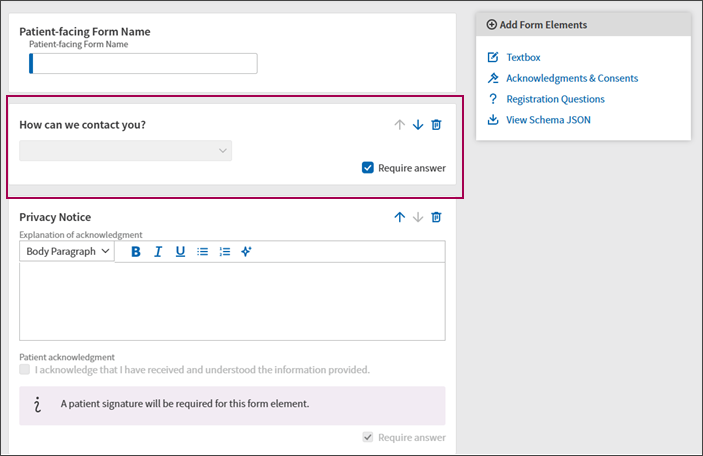
Task: Toggle italic formatting in the editor
Action: (x=158, y=252)
